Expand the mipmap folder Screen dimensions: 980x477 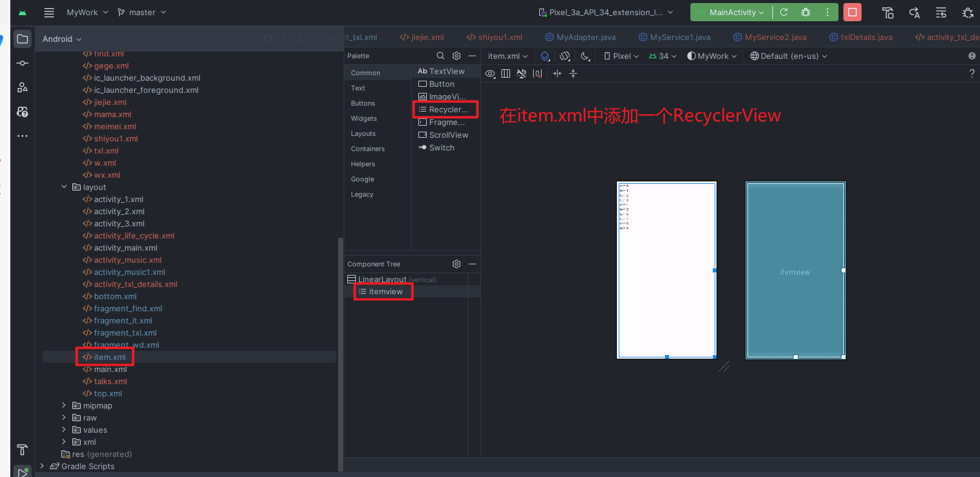point(64,405)
